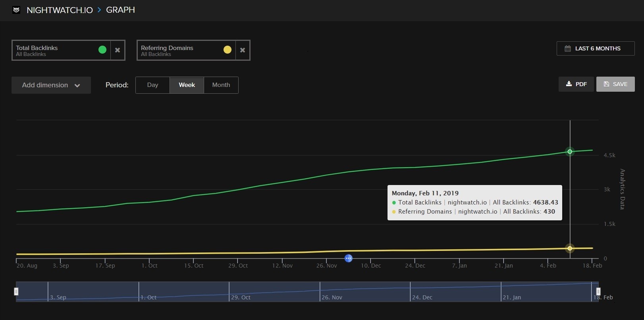Click the yellow data point on Feb 11
The height and width of the screenshot is (320, 644).
click(570, 248)
